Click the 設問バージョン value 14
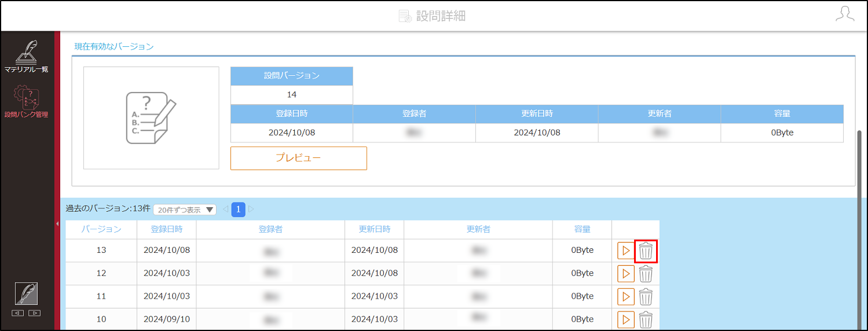 [x=292, y=95]
